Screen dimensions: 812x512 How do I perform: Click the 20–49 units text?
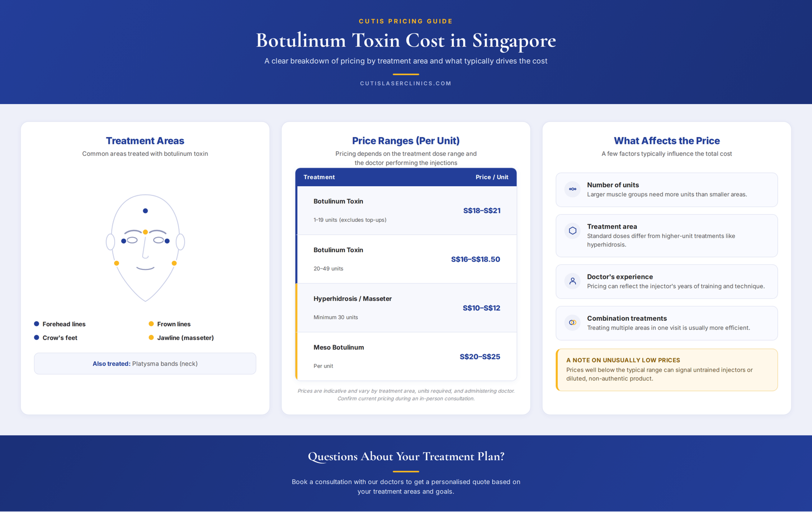[x=328, y=269]
